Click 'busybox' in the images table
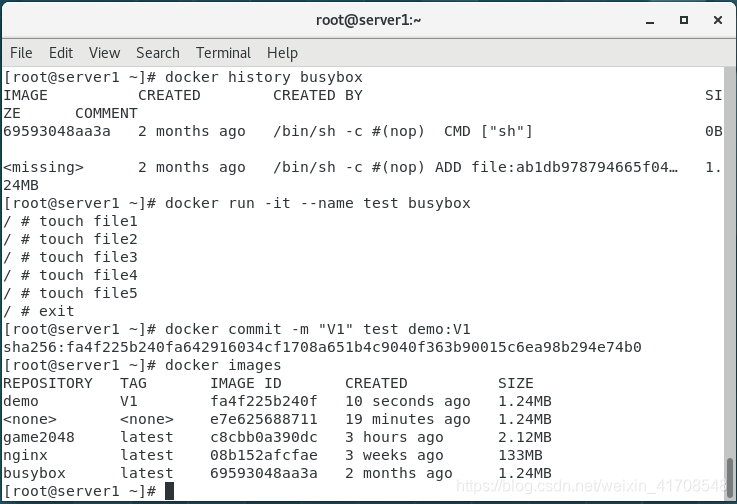This screenshot has width=737, height=504. pyautogui.click(x=34, y=473)
